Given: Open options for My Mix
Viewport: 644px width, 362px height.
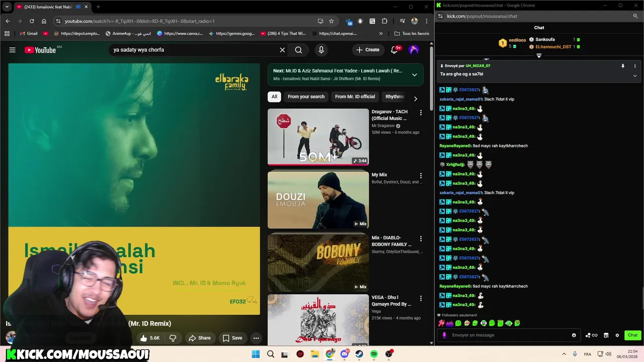Looking at the screenshot, I should (x=421, y=175).
